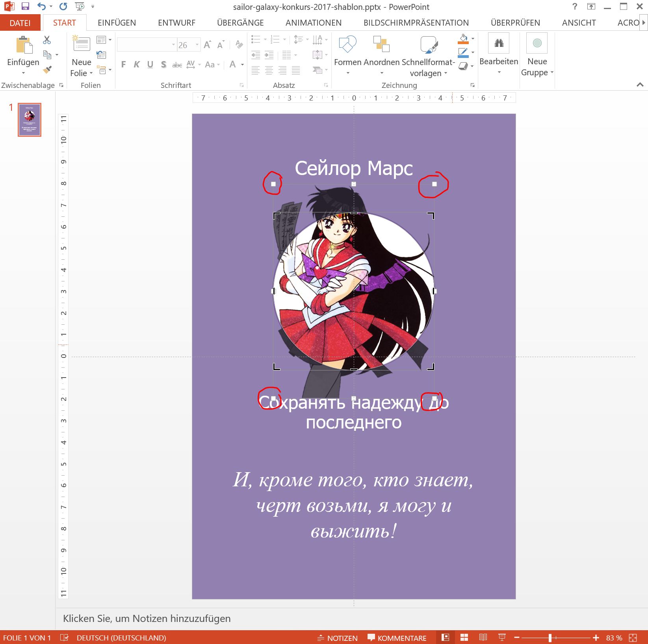648x644 pixels.
Task: Toggle bold formatting (F)
Action: 123,65
